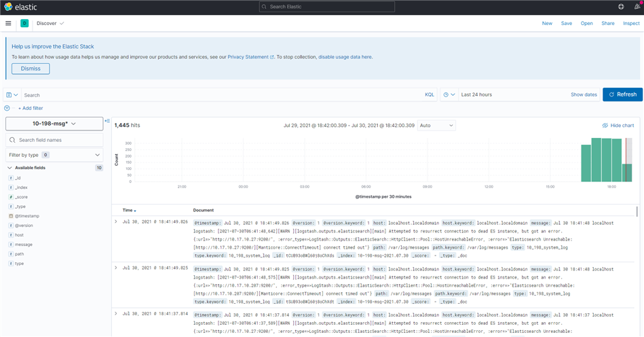Open the Privacy Statement link
This screenshot has height=337, width=644.
click(x=250, y=57)
